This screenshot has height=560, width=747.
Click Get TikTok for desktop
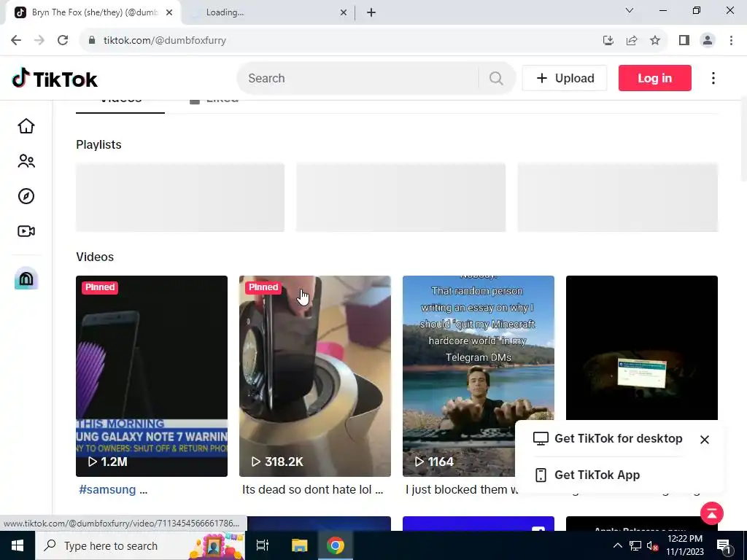pos(619,438)
